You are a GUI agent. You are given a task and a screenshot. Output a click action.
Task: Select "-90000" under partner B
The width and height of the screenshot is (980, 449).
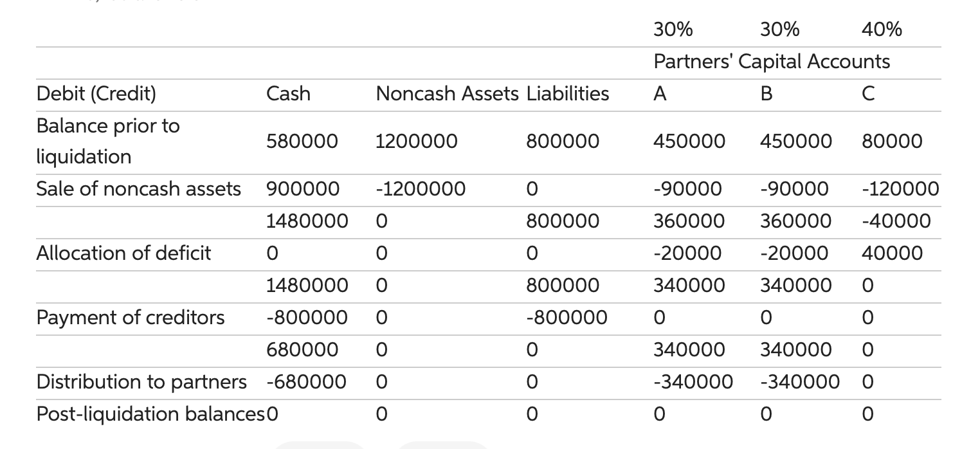click(794, 189)
